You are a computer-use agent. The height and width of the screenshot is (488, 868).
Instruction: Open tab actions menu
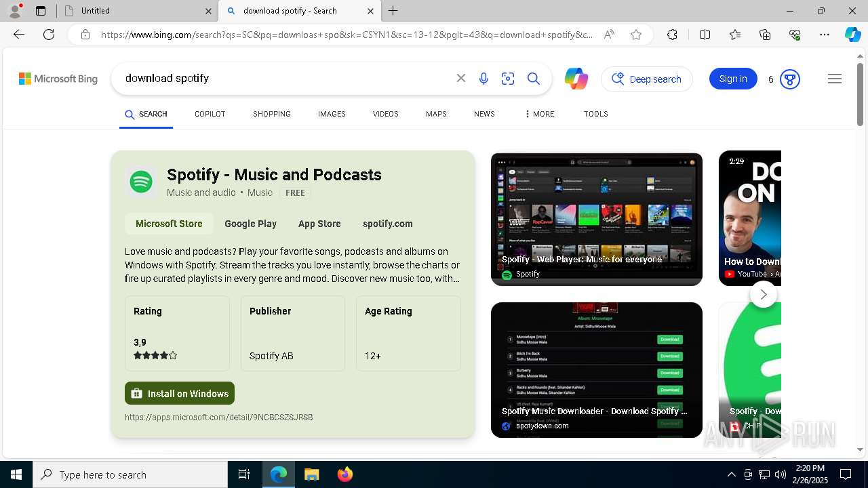tap(41, 11)
